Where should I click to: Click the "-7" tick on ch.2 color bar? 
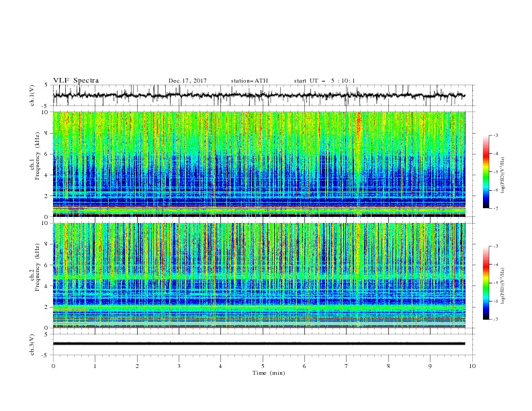[x=495, y=320]
